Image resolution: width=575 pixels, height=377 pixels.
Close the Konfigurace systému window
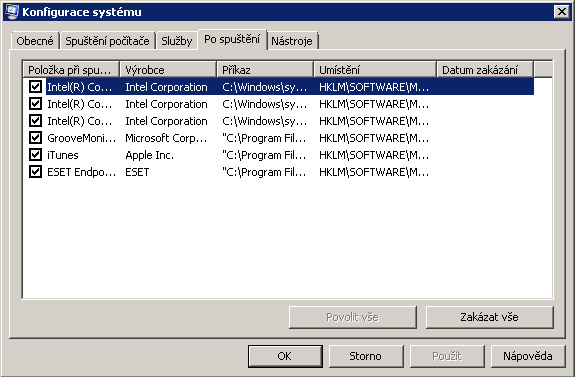[562, 12]
